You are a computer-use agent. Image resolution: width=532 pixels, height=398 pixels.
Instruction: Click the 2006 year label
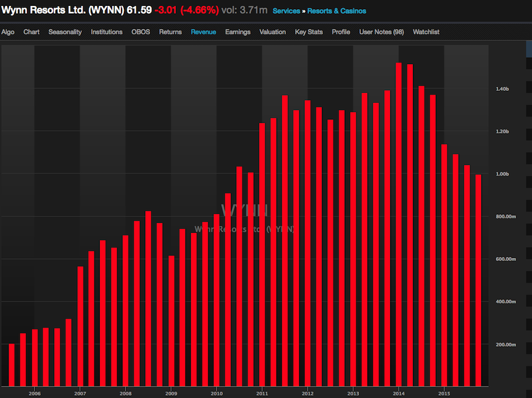click(34, 393)
